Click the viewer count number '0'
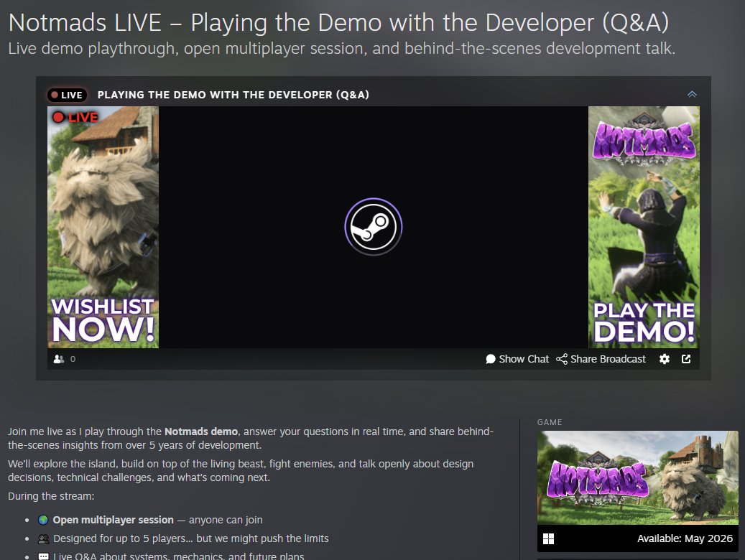 click(73, 359)
